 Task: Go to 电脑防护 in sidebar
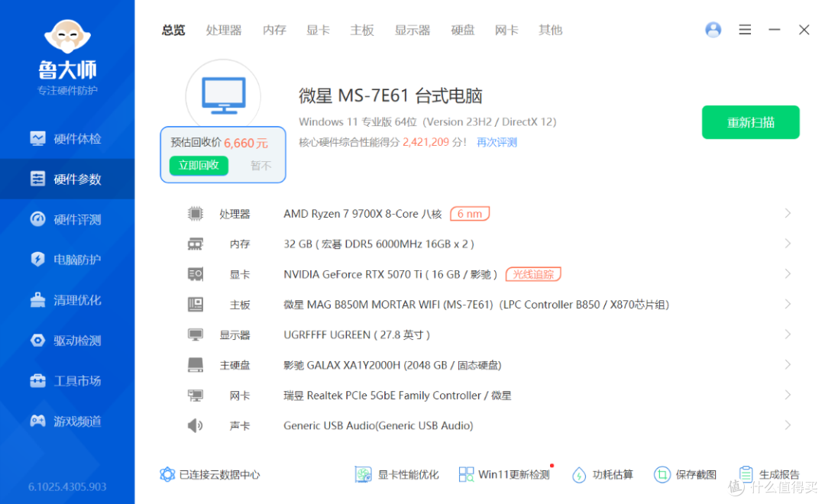[67, 260]
